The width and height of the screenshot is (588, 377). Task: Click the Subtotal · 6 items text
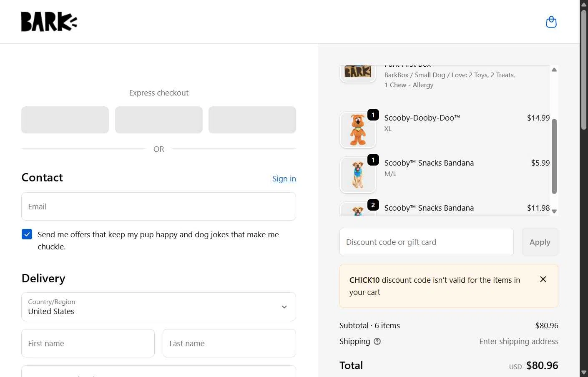[x=369, y=326]
